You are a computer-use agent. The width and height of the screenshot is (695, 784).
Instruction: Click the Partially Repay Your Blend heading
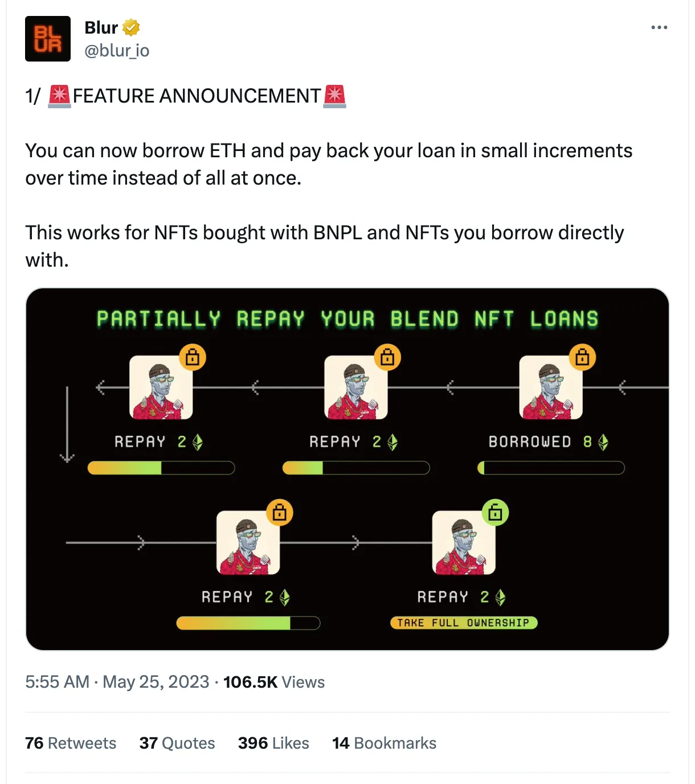pyautogui.click(x=347, y=319)
